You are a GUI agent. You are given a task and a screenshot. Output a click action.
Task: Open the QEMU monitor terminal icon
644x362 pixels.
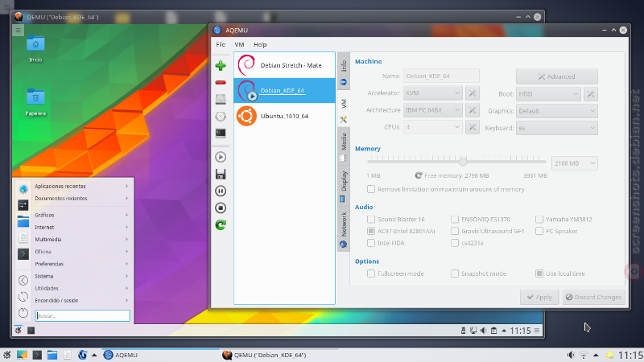(x=221, y=134)
